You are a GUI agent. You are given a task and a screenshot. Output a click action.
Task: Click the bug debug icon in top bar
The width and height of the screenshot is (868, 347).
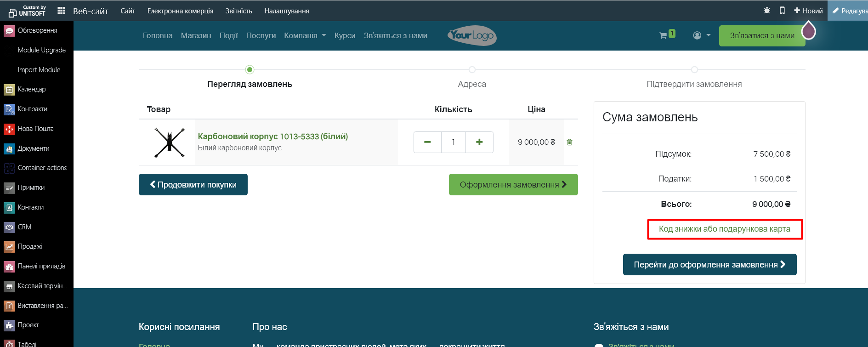tap(766, 11)
